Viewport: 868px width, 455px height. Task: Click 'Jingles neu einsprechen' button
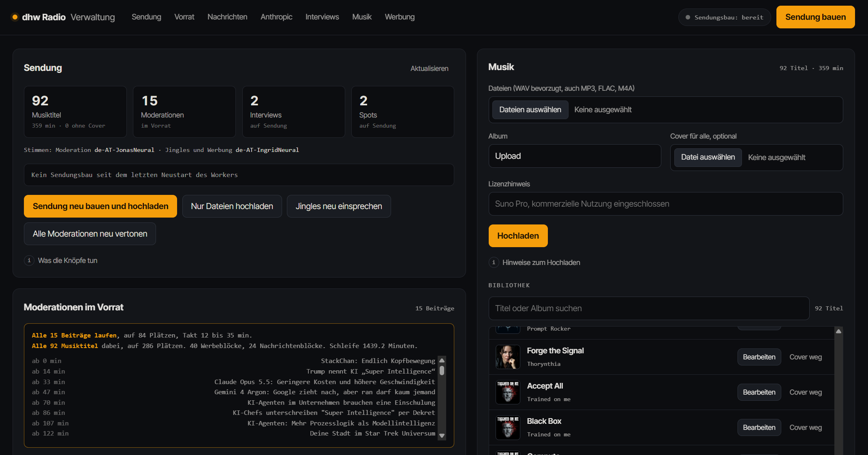tap(339, 206)
